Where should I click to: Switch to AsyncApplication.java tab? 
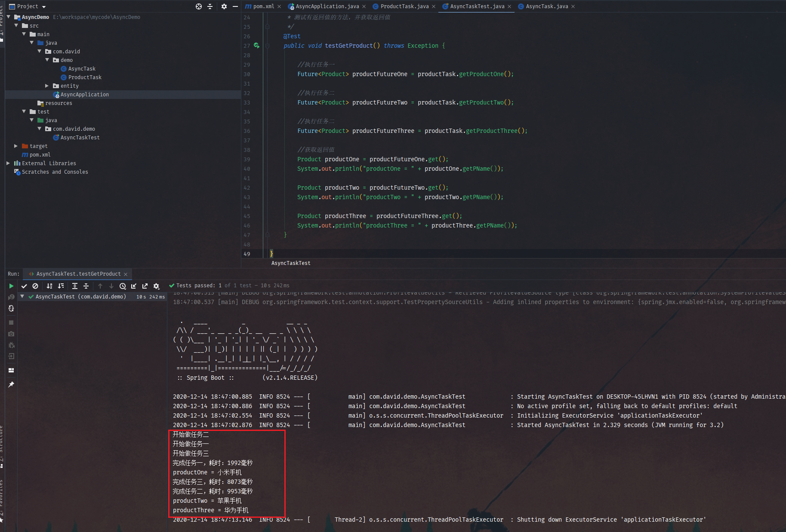[x=327, y=6]
